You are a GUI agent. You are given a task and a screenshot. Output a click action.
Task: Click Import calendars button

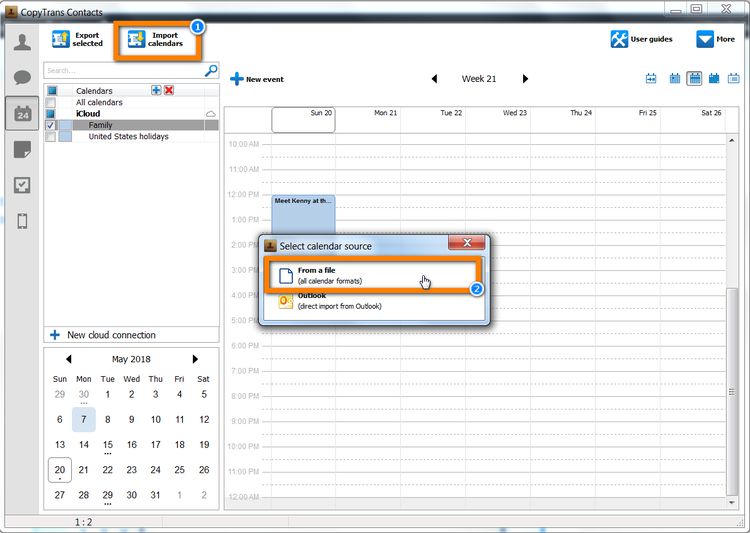pos(155,39)
